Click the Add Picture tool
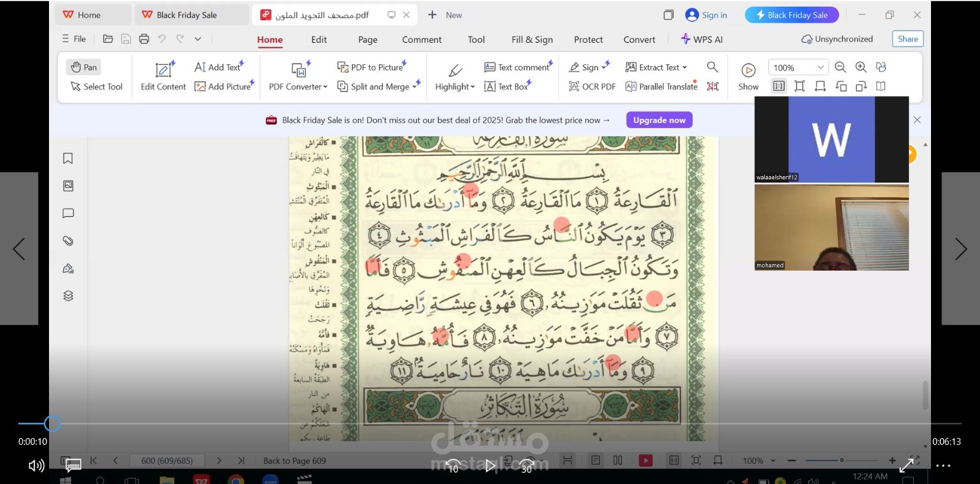The width and height of the screenshot is (980, 484). (x=224, y=86)
